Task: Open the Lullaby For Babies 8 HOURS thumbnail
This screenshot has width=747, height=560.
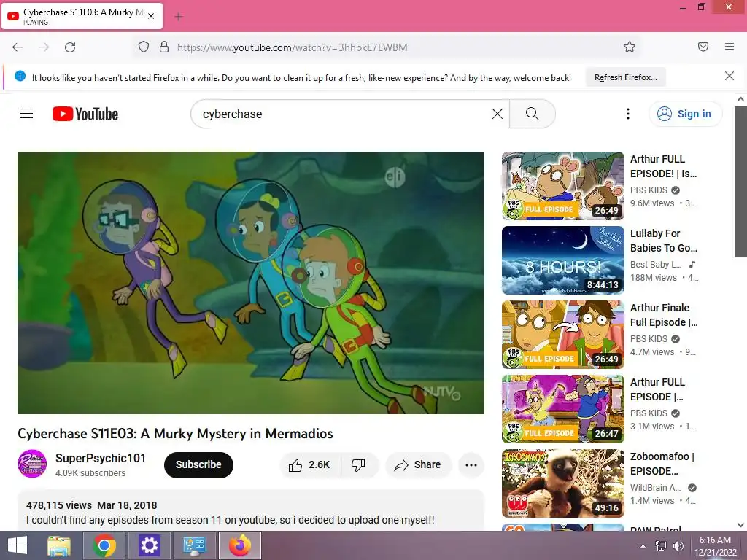Action: 562,260
